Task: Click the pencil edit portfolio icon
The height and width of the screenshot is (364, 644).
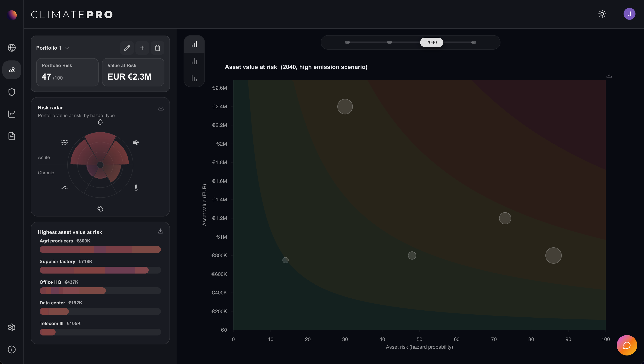Action: (127, 48)
